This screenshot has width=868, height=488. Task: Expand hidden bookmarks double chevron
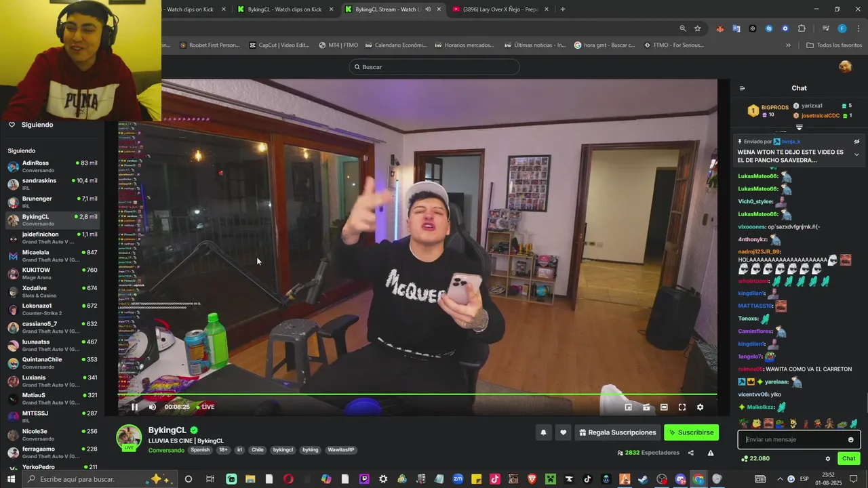coord(788,45)
